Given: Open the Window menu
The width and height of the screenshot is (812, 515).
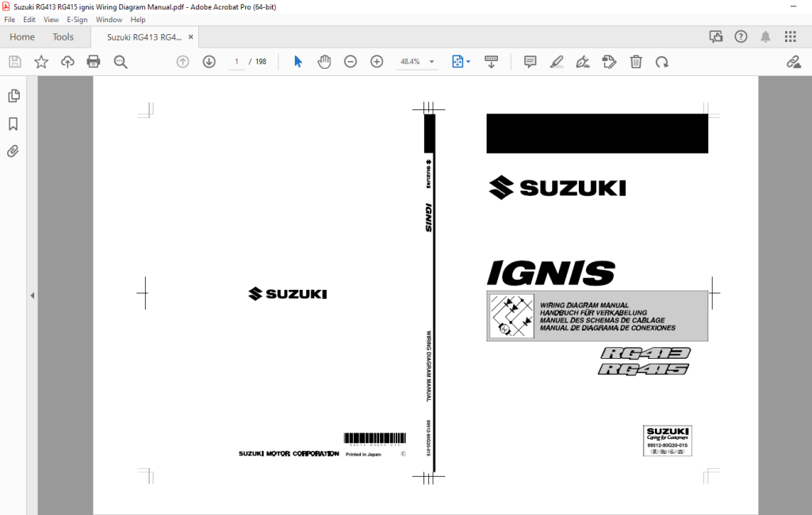Looking at the screenshot, I should pyautogui.click(x=109, y=20).
